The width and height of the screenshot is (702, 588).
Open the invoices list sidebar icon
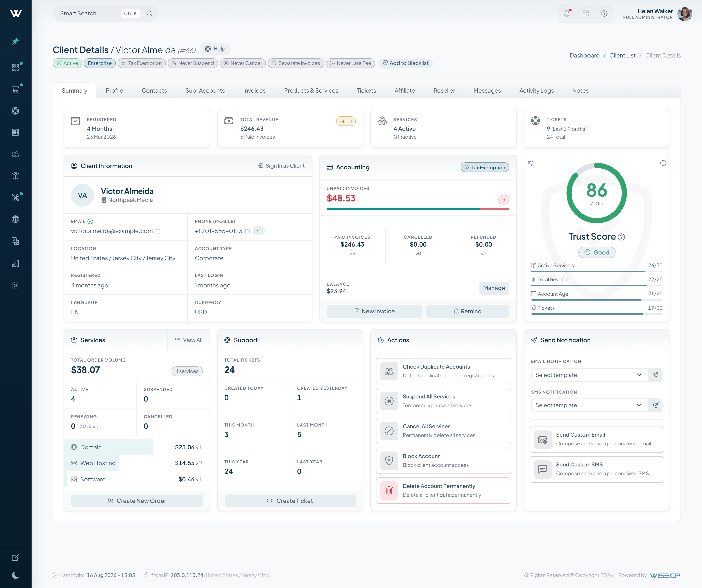click(x=15, y=132)
